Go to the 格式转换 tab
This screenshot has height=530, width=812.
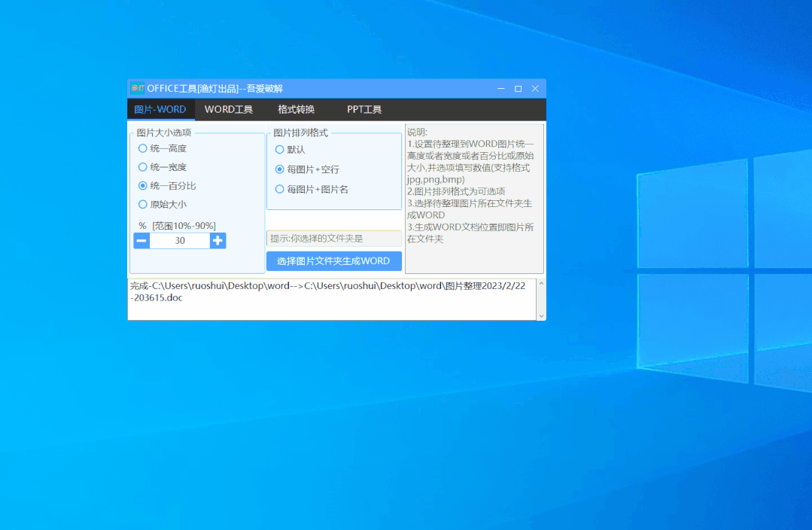click(297, 109)
